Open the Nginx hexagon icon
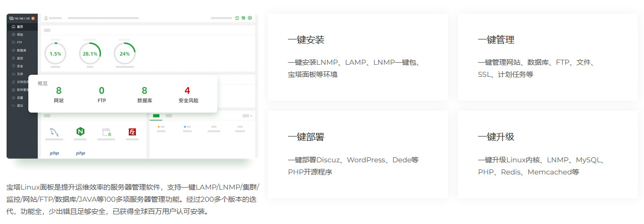The height and width of the screenshot is (224, 644). tap(80, 132)
